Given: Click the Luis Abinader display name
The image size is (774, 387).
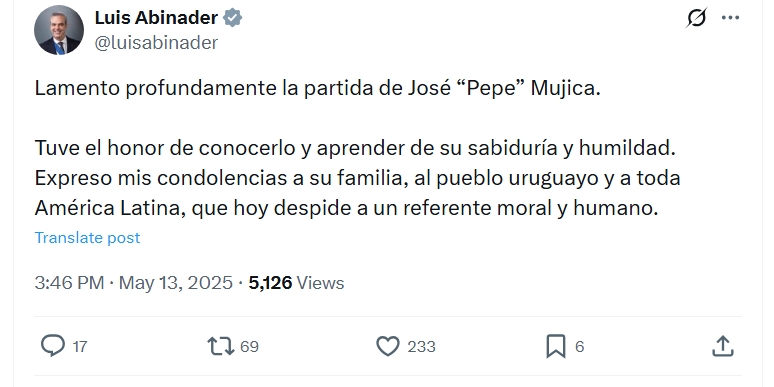Looking at the screenshot, I should 156,18.
